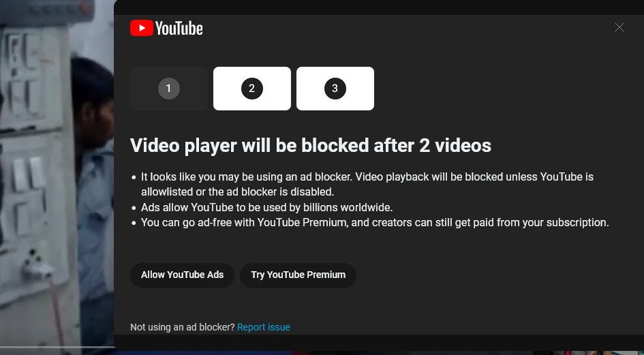Select the dimmed step 1 card
Image resolution: width=644 pixels, height=355 pixels.
click(x=169, y=89)
